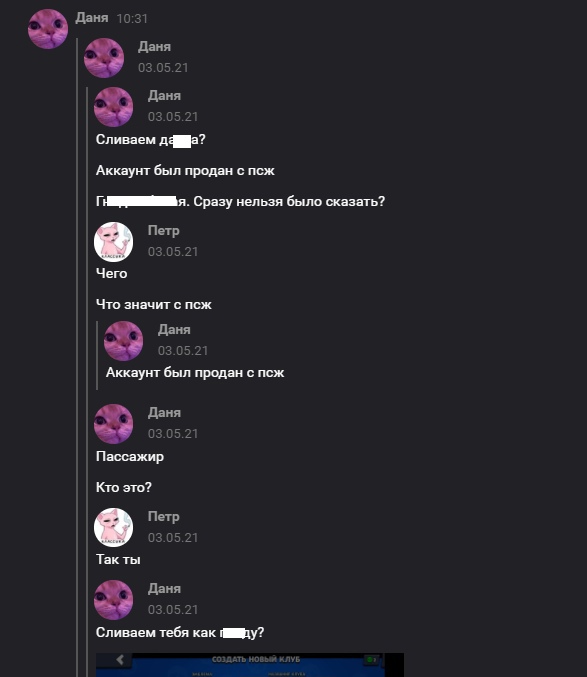
Task: Click the Даня avatar above 'Сливаем тебя как'
Action: click(x=114, y=600)
